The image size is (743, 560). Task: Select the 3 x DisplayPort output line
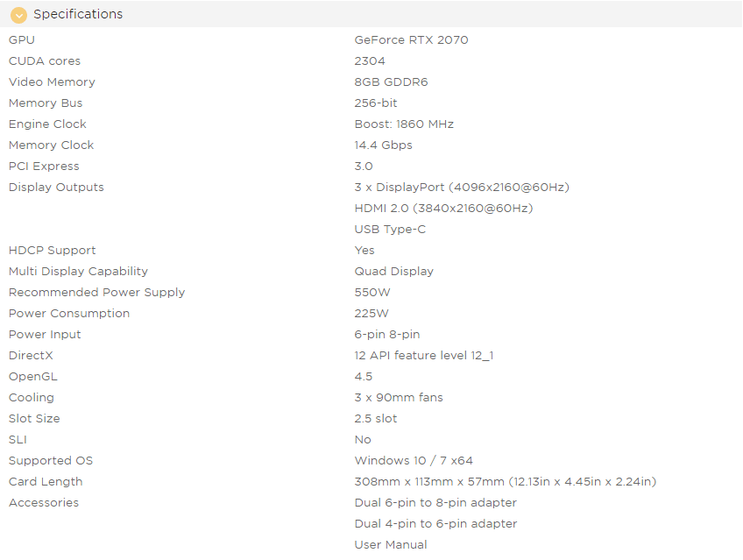(462, 188)
